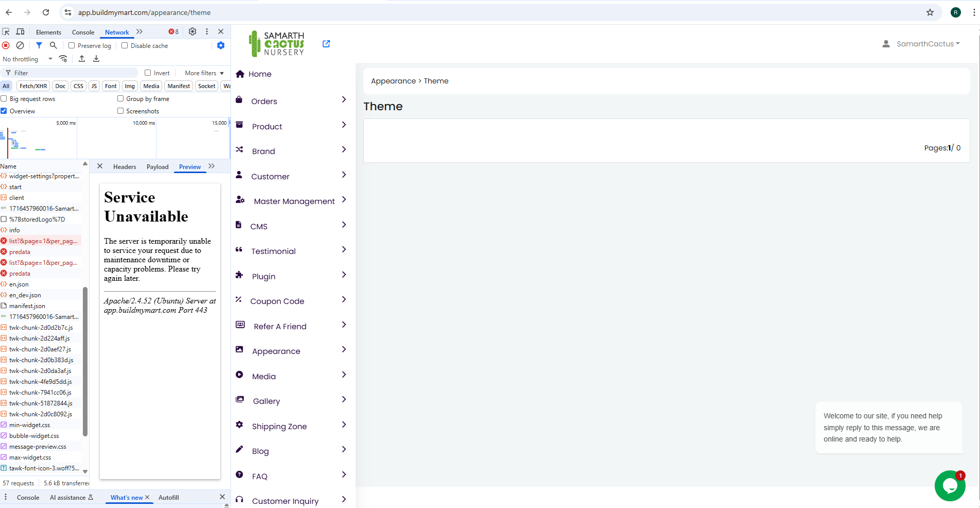The image size is (980, 508).
Task: Expand the Orders menu chevron
Action: click(344, 99)
